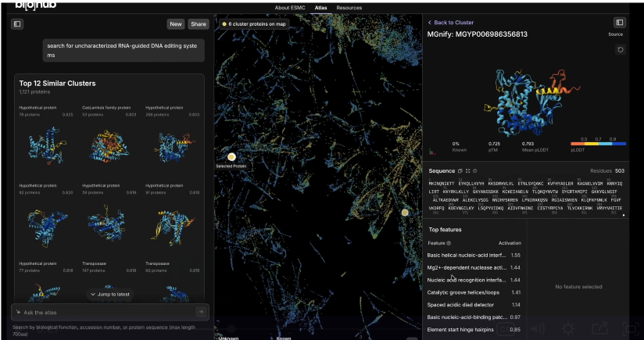
Task: Open the info icon beside Sequence
Action: click(474, 171)
